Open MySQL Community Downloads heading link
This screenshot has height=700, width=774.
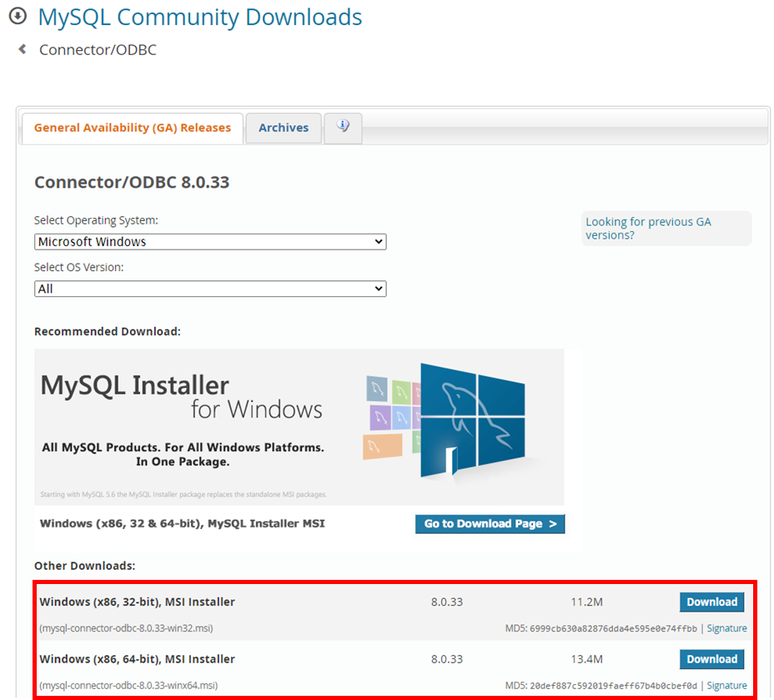(200, 17)
